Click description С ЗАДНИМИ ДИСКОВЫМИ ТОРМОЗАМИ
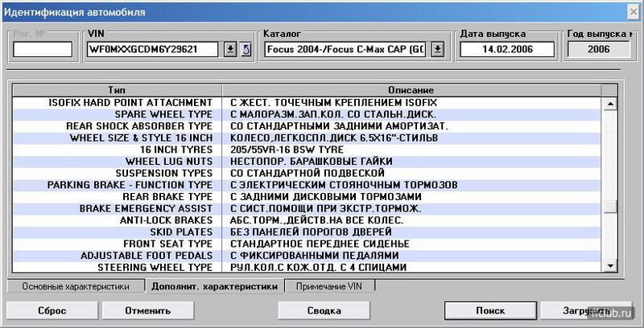Image resolution: width=644 pixels, height=328 pixels. tap(326, 197)
